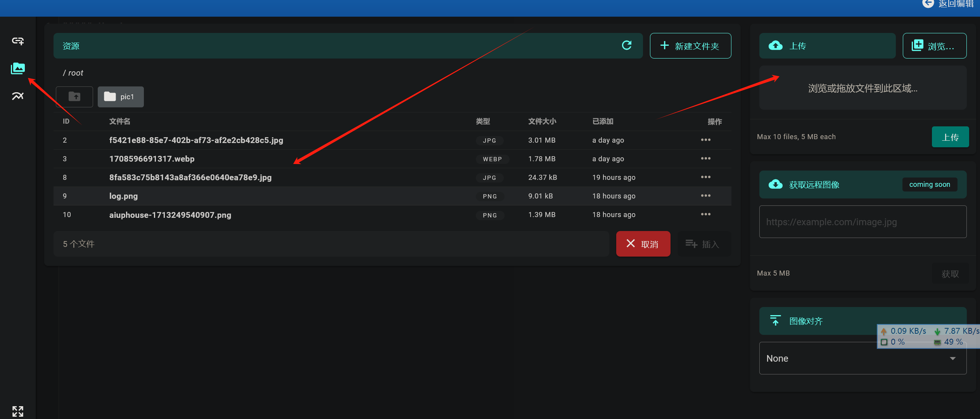Click the fullscreen expand icon at the bottom left
The width and height of the screenshot is (980, 419).
(x=18, y=411)
